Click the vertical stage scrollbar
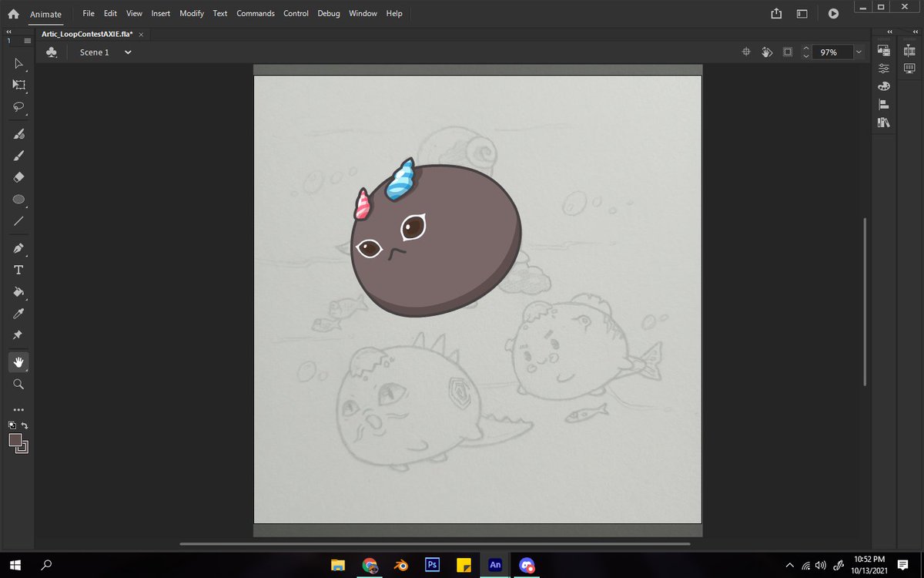Viewport: 924px width, 578px height. pyautogui.click(x=865, y=302)
